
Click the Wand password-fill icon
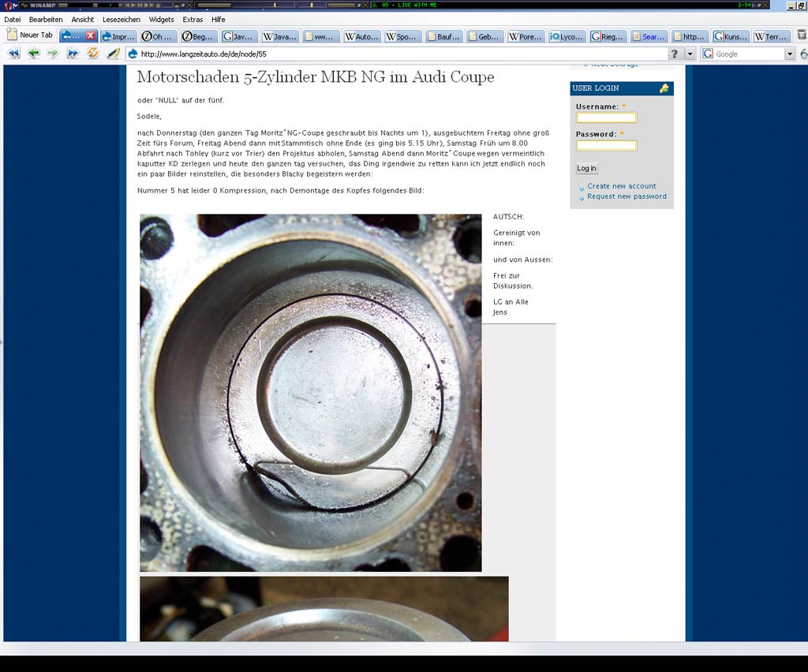click(x=114, y=54)
